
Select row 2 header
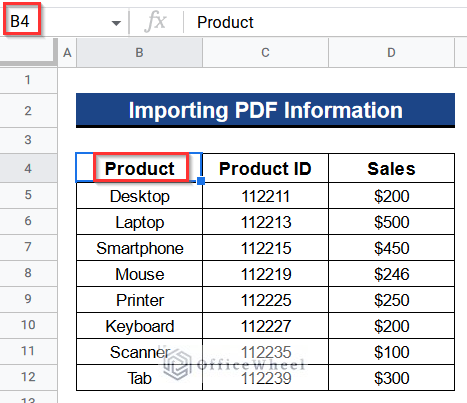coord(28,111)
